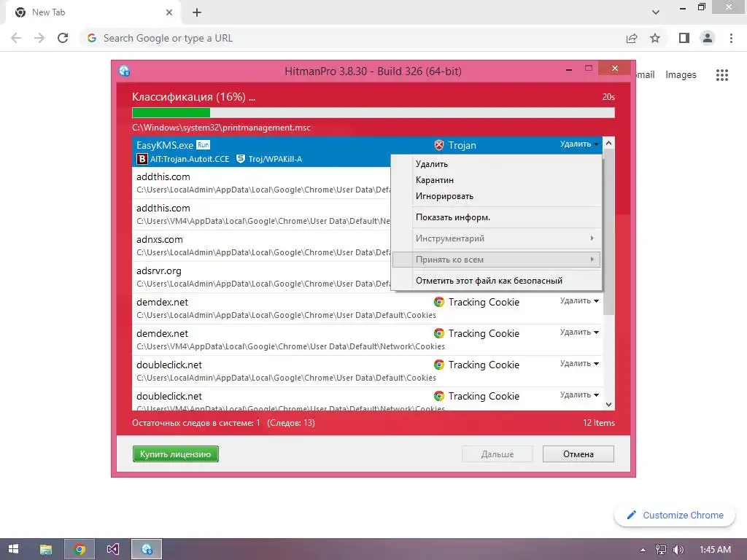The image size is (747, 560).
Task: Select the first addthis.com LocalAdmin row
Action: pyautogui.click(x=261, y=183)
